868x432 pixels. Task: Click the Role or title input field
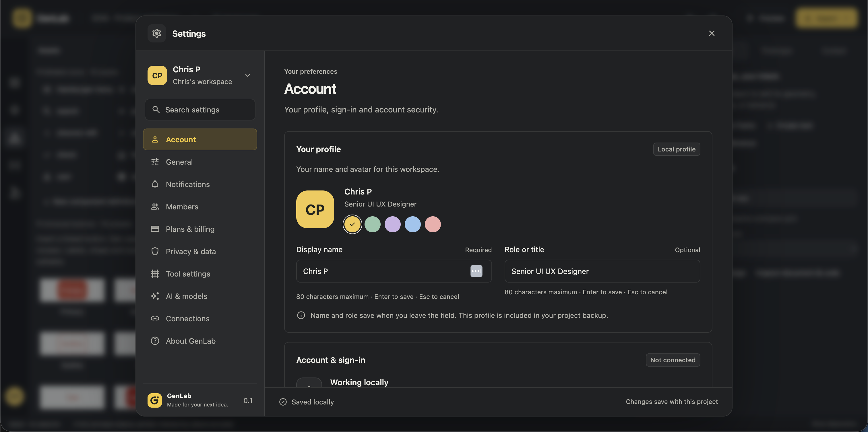[x=602, y=271]
